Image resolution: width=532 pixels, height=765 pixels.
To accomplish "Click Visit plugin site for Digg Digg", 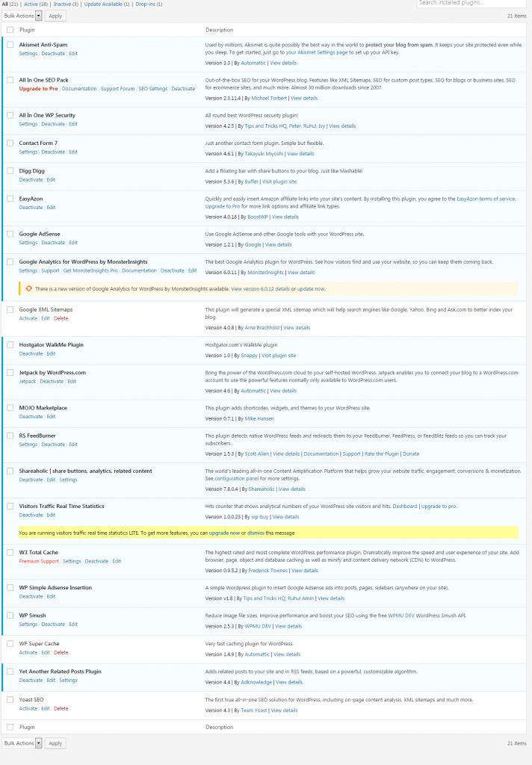I will (x=279, y=182).
